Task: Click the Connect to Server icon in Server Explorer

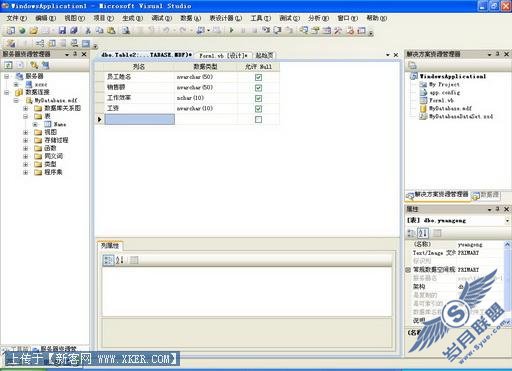Action: click(45, 65)
